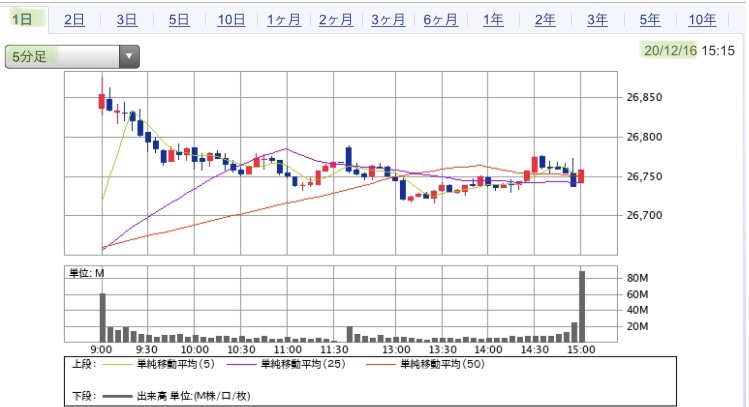This screenshot has width=749, height=407.
Task: View the 1年 chart period
Action: (x=493, y=20)
